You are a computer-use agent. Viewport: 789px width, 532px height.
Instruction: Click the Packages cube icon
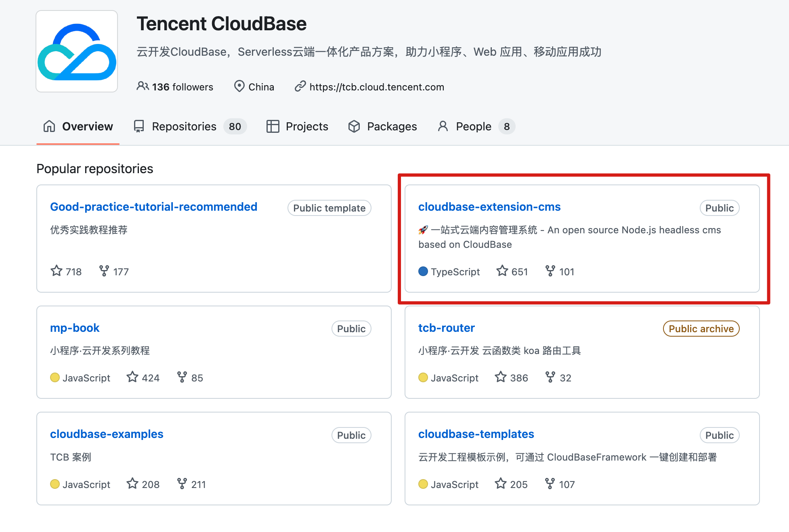[x=354, y=126]
